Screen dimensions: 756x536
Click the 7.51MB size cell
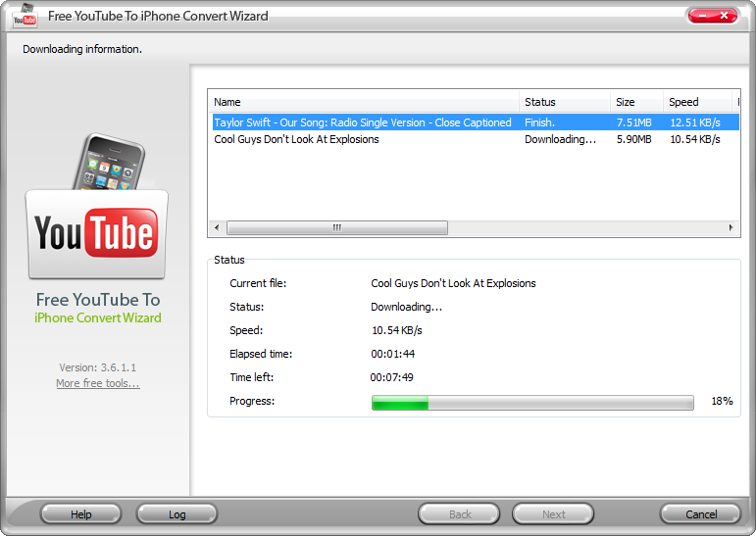634,122
